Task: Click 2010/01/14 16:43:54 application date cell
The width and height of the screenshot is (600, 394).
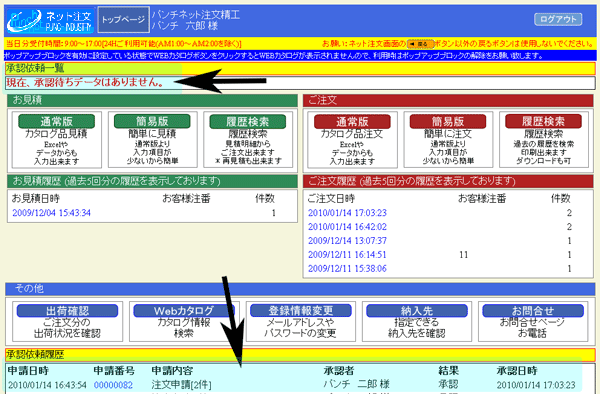Action: click(47, 385)
